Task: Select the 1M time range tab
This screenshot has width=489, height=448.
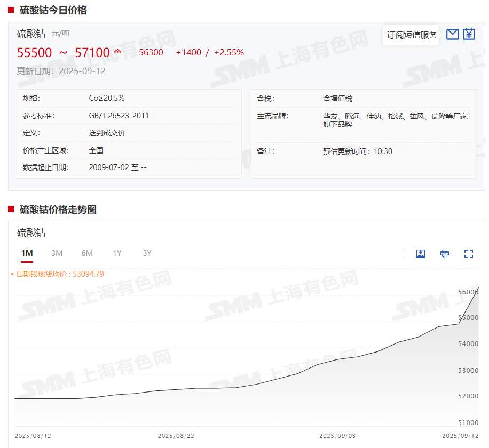Action: click(x=27, y=253)
